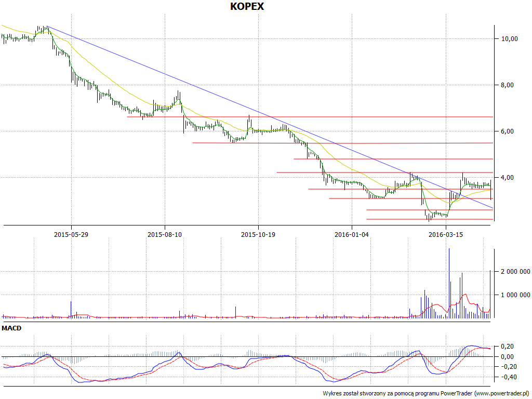The width and height of the screenshot is (532, 399).
Task: Click the 1 000 000 volume label
Action: [516, 295]
